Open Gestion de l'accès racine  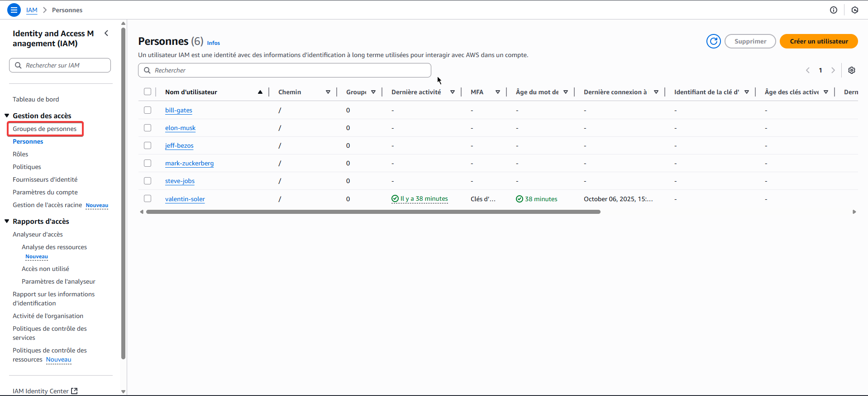(x=48, y=205)
